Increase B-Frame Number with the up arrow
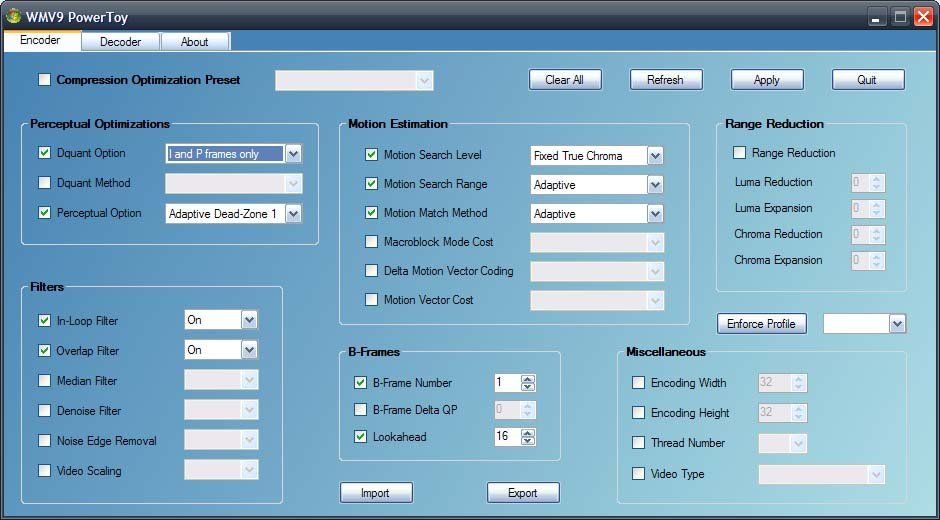Screen dimensions: 940x520 528,379
